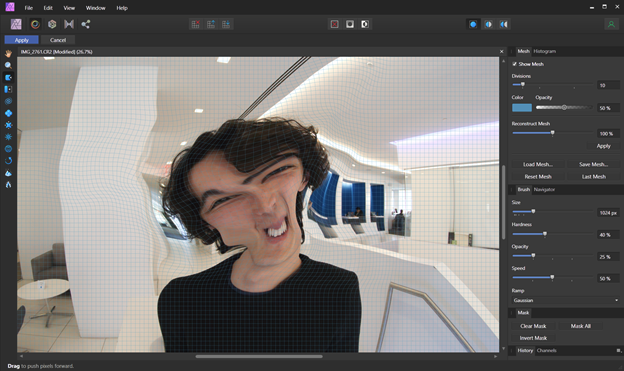Click the Reset Mesh button
This screenshot has width=624, height=371.
click(x=538, y=176)
